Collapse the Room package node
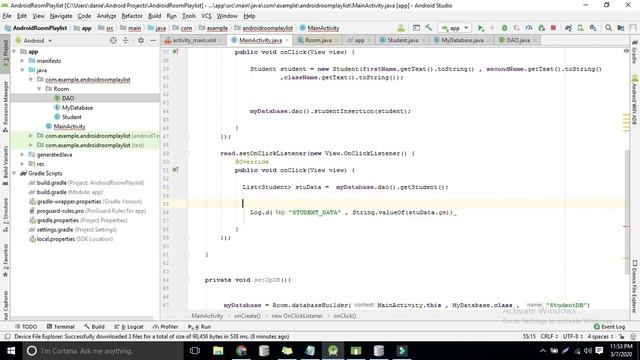Viewport: 640px width, 360px height. click(40, 89)
